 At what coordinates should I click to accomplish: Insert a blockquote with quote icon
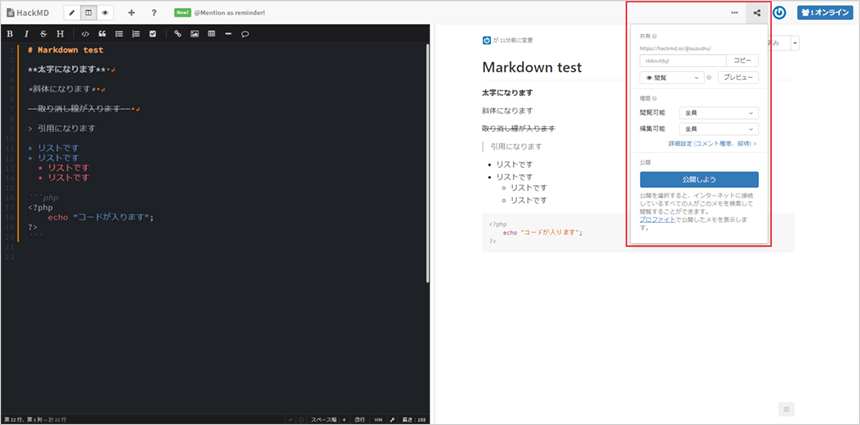point(101,33)
